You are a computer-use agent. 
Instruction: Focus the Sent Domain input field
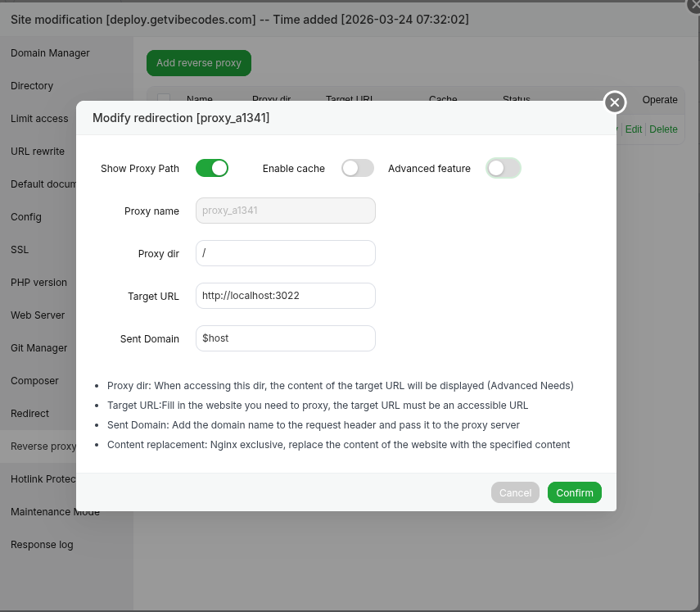pos(285,338)
